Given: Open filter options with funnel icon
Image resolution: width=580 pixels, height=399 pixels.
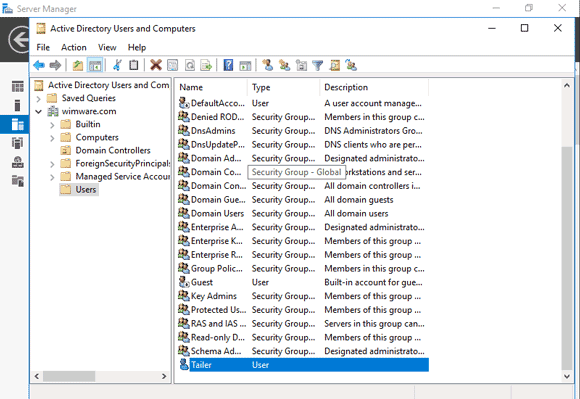Looking at the screenshot, I should 317,65.
